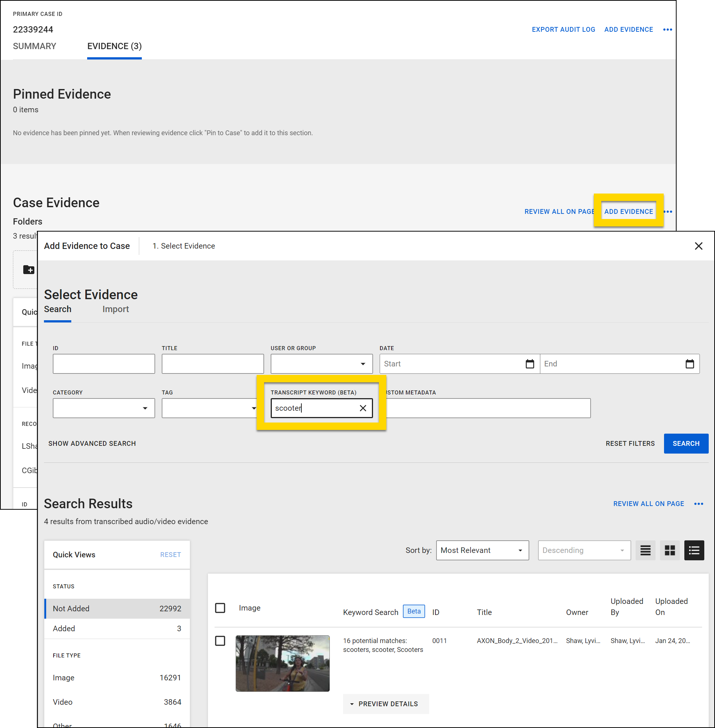Image resolution: width=715 pixels, height=728 pixels.
Task: Switch to grid view layout
Action: 670,550
